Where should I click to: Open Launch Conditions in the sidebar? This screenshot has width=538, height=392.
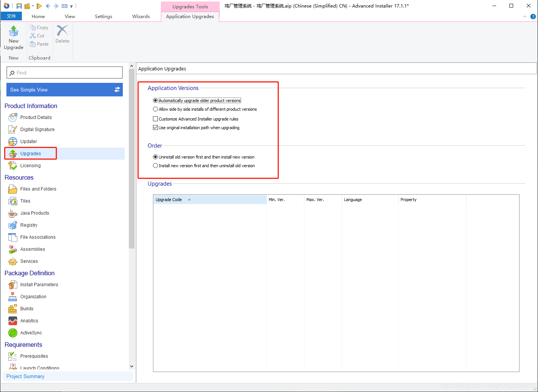(x=40, y=368)
